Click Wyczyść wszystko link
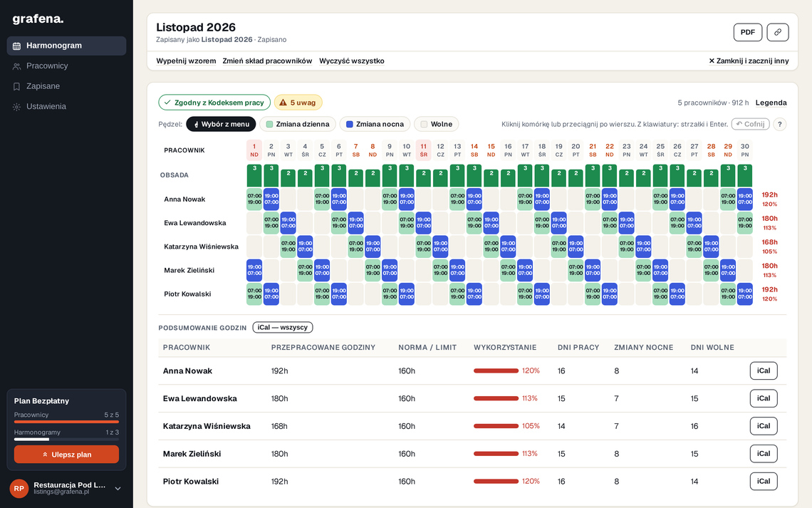The height and width of the screenshot is (508, 812). [x=352, y=61]
